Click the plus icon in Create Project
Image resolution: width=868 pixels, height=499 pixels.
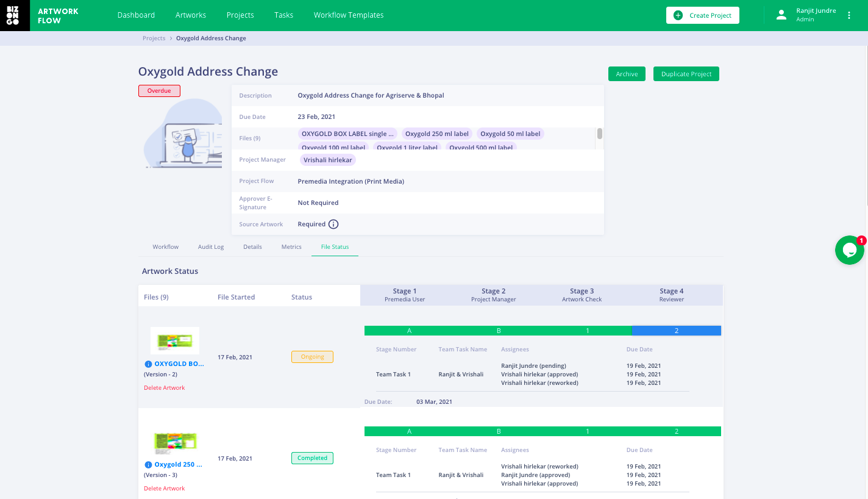(678, 15)
